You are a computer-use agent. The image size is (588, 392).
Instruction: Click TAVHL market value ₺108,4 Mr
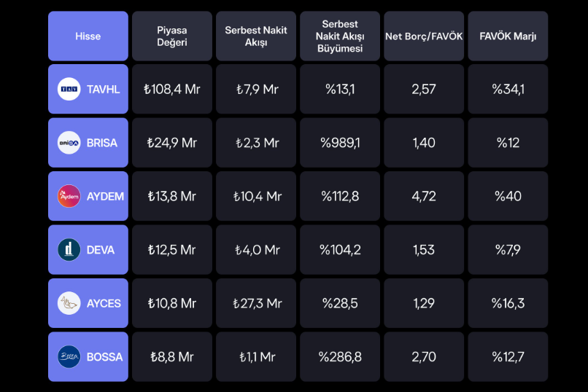(172, 90)
